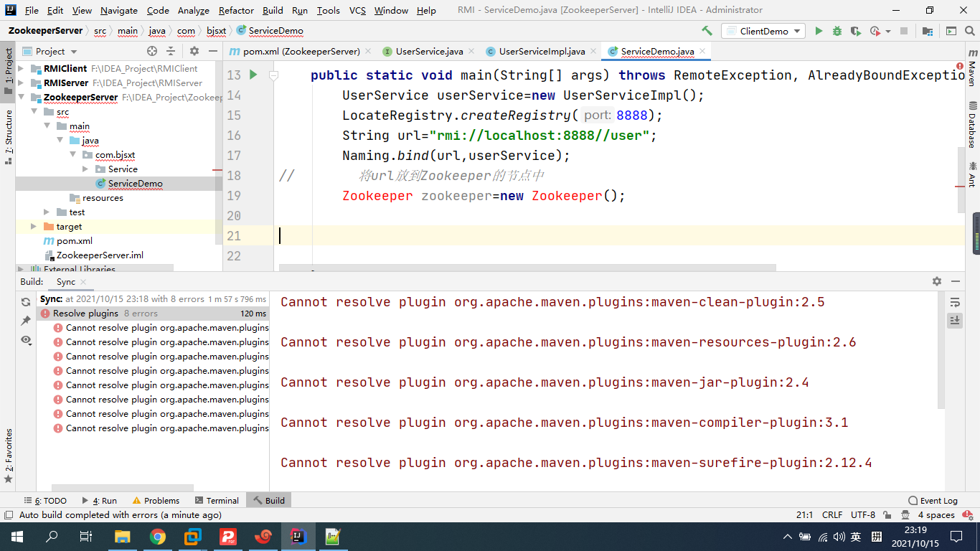980x551 pixels.
Task: Open profiler options dropdown arrow
Action: (x=888, y=31)
